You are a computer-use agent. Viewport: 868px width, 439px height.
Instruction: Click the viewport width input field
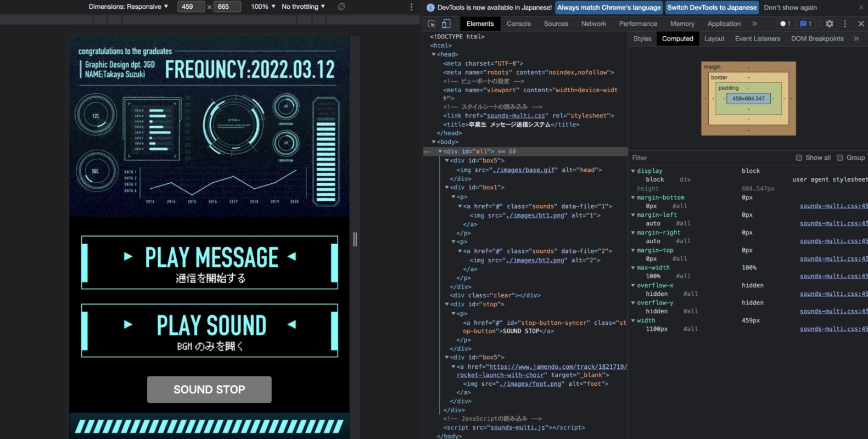click(x=191, y=7)
